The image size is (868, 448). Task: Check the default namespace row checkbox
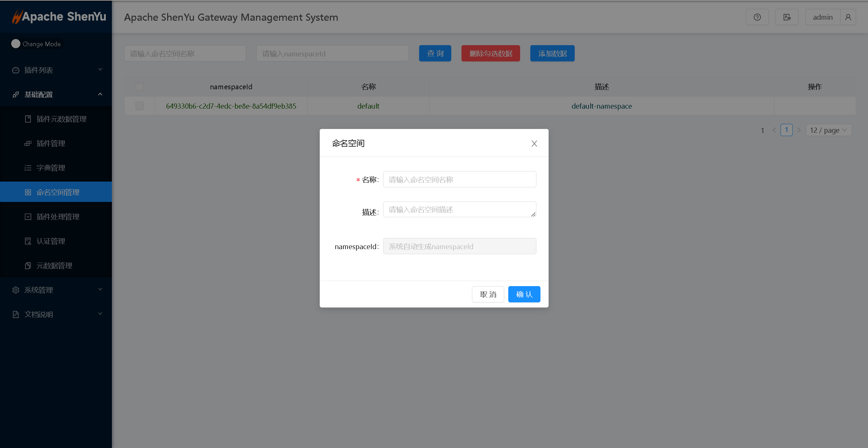point(140,106)
